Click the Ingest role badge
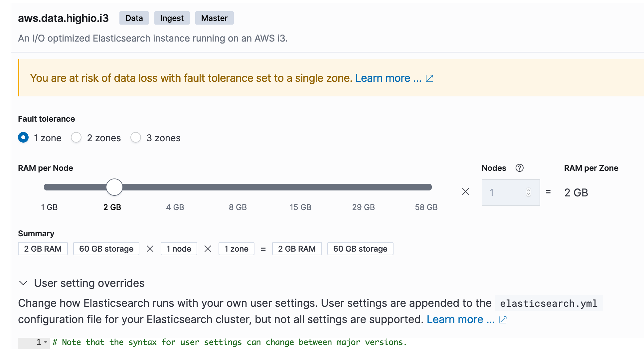 (172, 18)
